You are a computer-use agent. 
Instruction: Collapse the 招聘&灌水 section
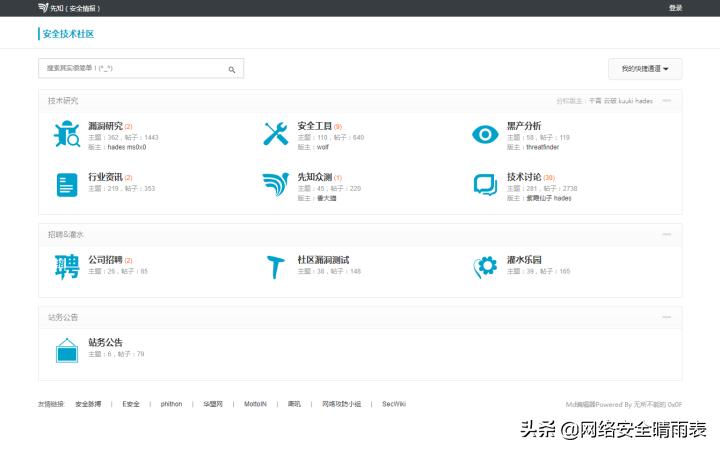[666, 234]
